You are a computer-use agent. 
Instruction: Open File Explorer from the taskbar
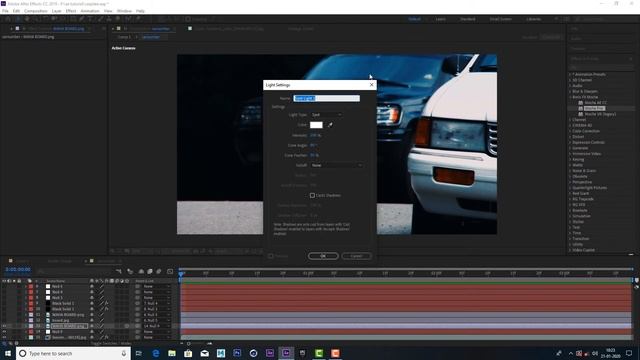pyautogui.click(x=172, y=353)
